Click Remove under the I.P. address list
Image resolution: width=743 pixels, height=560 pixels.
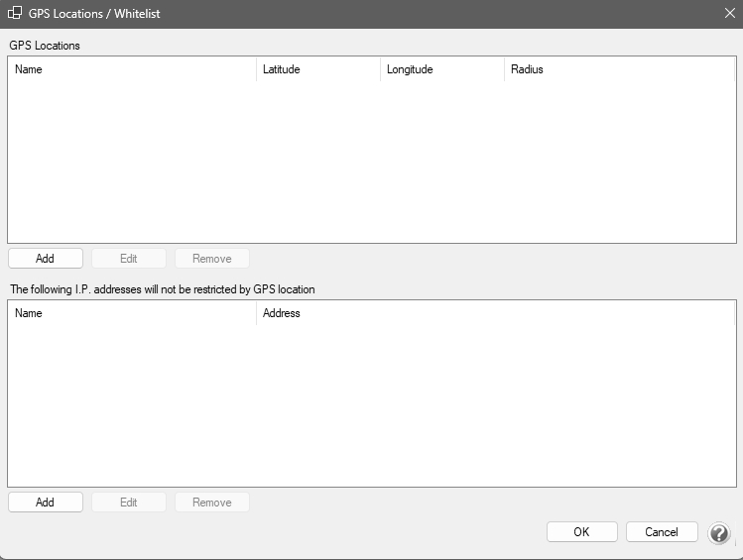tap(211, 503)
